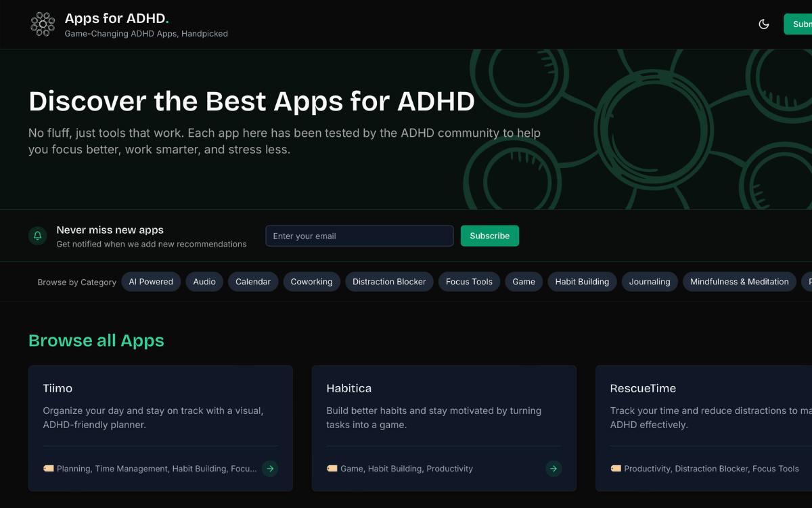This screenshot has height=508, width=812.
Task: Click Habitica's 'Game, Habit Building, Productivity' tags
Action: click(407, 469)
